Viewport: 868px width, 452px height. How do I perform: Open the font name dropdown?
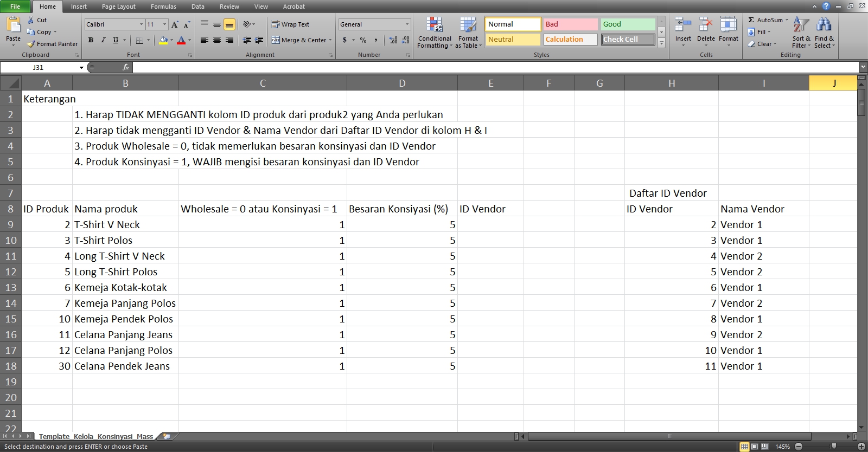click(141, 24)
